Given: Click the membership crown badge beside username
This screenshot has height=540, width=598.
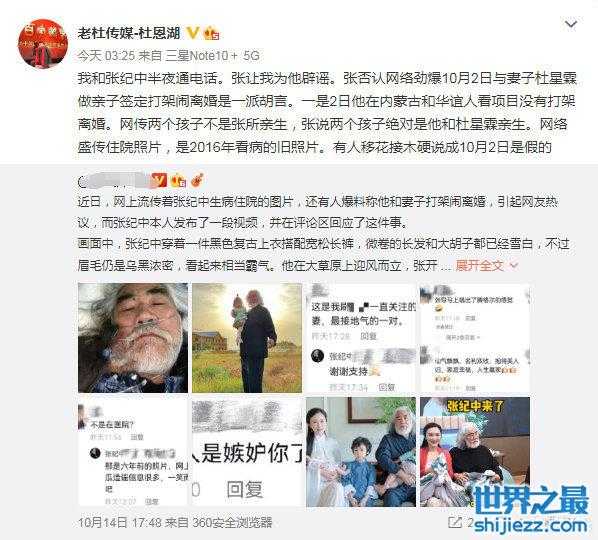Looking at the screenshot, I should coord(212,34).
